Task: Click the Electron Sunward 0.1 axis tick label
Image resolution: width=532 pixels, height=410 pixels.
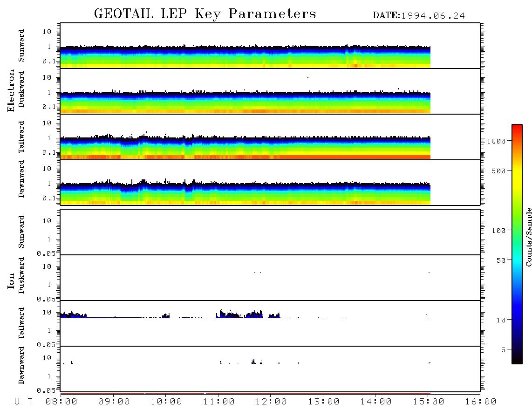Action: pos(49,61)
